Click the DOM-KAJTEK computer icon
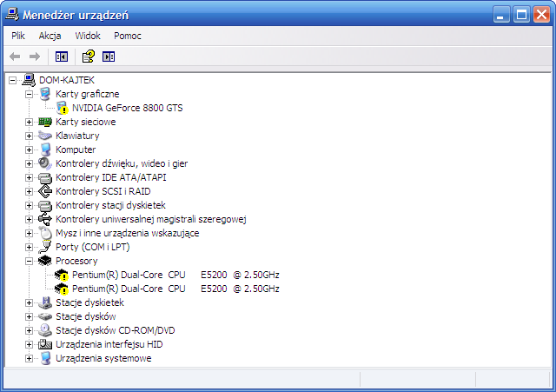Viewport: 556px width, 392px height. coord(29,80)
